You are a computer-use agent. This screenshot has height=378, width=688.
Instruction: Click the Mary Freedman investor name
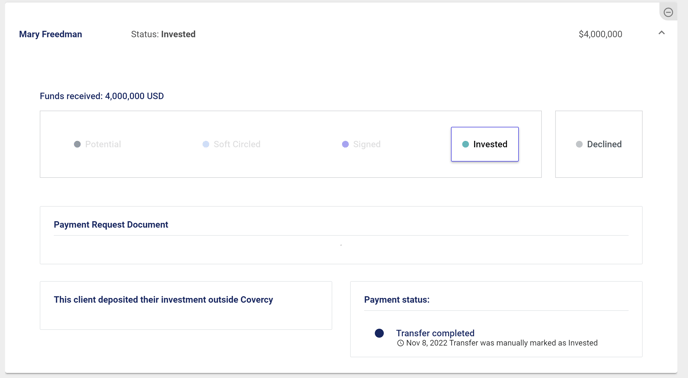[x=50, y=34]
